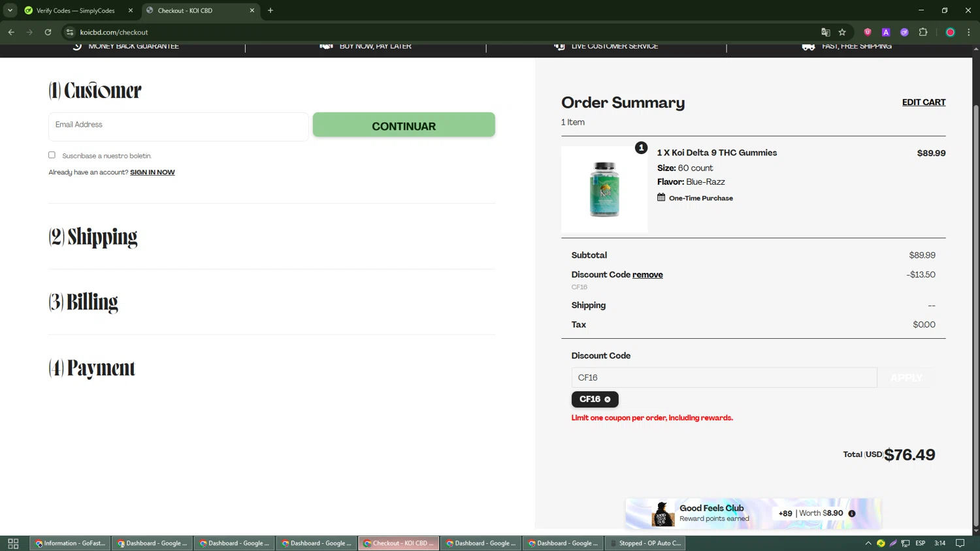Open Windows Task View button

point(13,543)
